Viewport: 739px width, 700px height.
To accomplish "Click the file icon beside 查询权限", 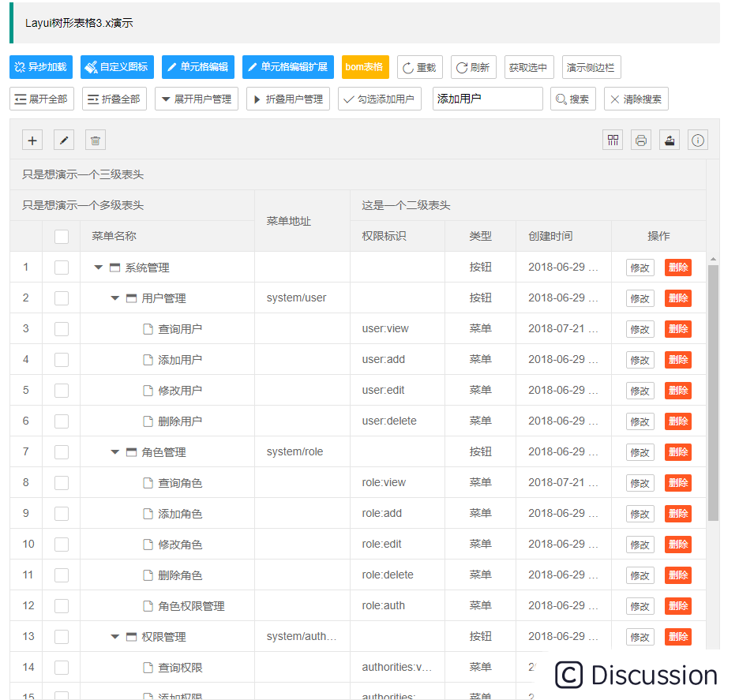I will tap(148, 668).
